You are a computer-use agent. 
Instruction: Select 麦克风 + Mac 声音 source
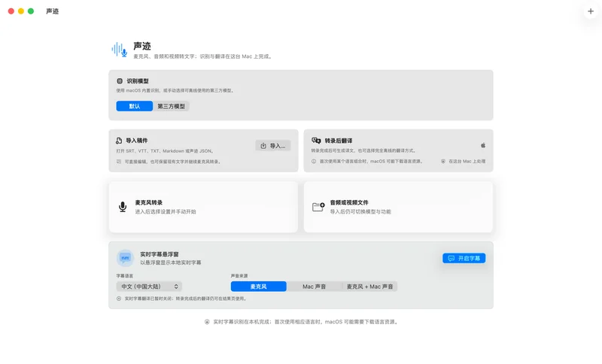coord(369,287)
